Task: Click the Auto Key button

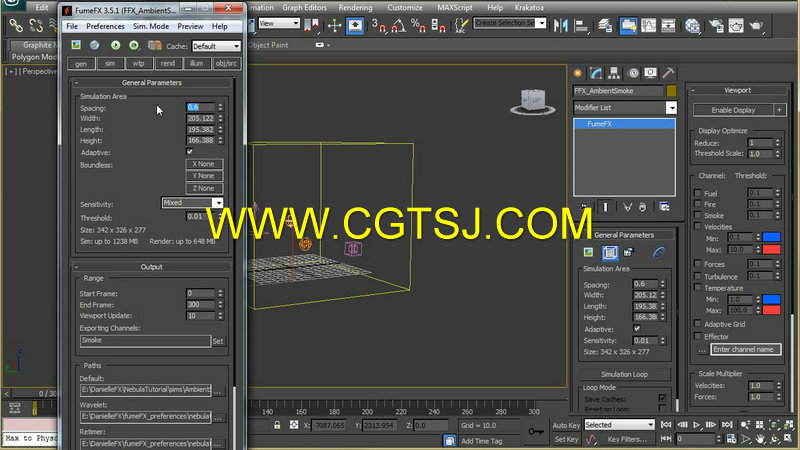Action: [566, 425]
